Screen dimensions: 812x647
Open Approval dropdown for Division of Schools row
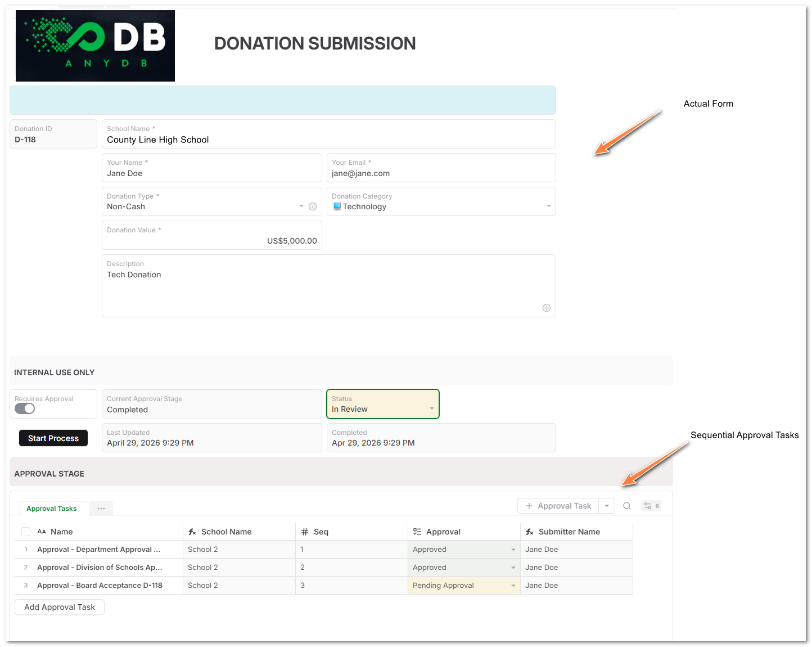pos(513,568)
